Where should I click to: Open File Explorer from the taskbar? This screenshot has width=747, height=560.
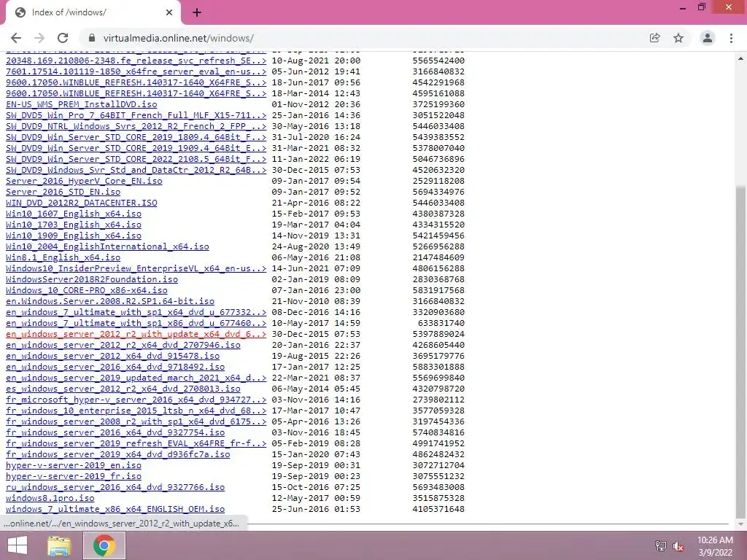(59, 545)
